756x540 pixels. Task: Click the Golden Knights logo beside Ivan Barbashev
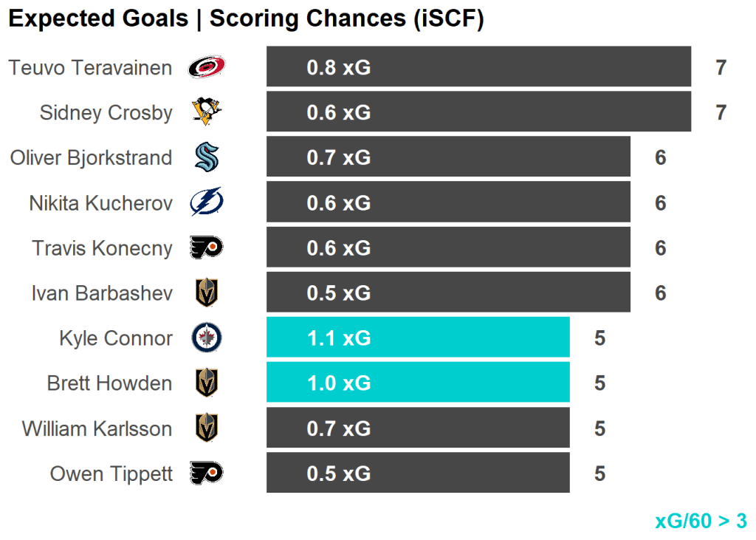(x=207, y=293)
